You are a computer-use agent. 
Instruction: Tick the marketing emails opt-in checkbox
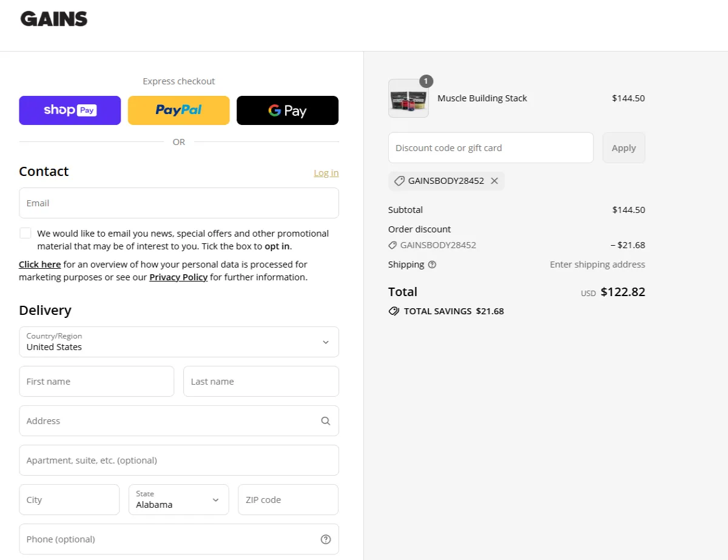(x=25, y=233)
